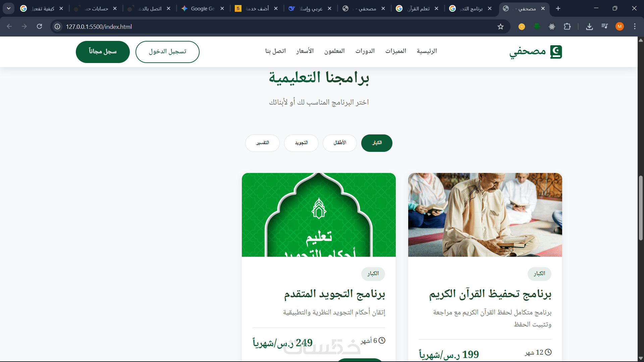Click the page vertical scrollbar thumb
This screenshot has width=644, height=362.
click(641, 208)
